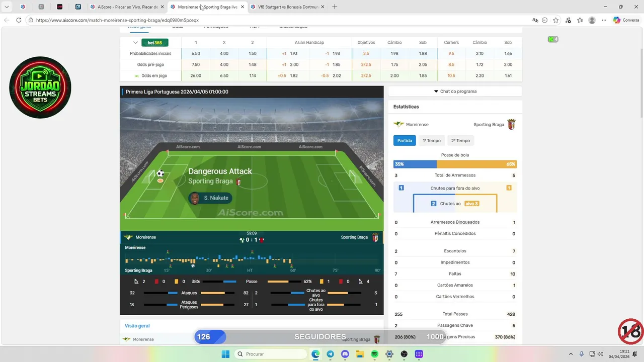This screenshot has width=644, height=362.
Task: Open File Explorer from taskbar
Action: [360, 354]
